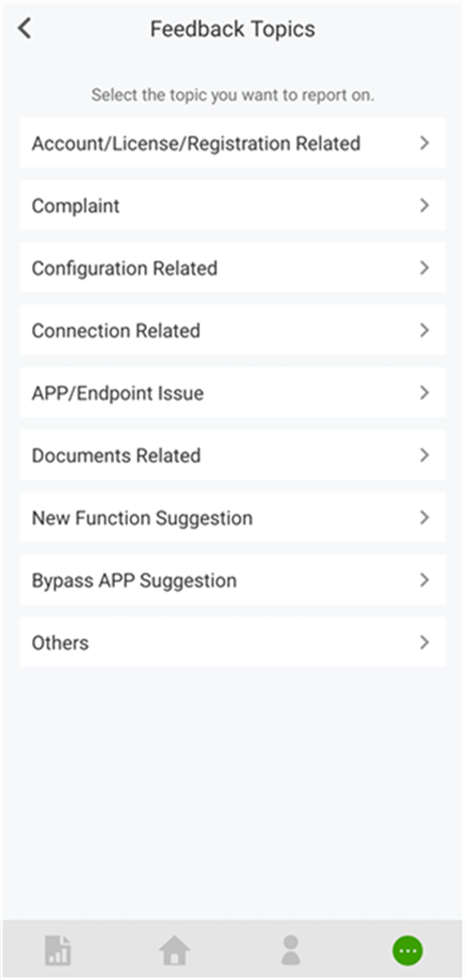Open the reports chart icon in bottom bar
465x980 pixels.
(58, 950)
